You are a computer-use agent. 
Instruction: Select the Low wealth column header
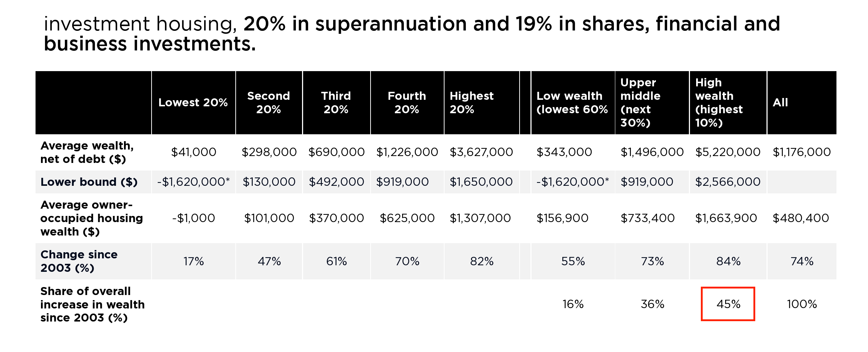tap(572, 103)
